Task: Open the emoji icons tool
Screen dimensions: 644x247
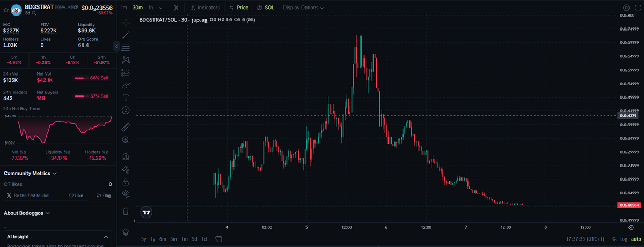Action: point(126,110)
